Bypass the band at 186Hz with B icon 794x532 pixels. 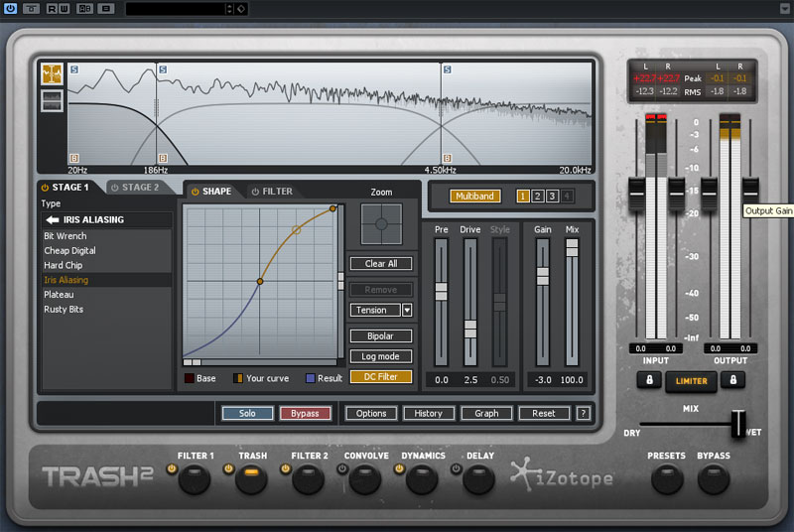pos(163,158)
